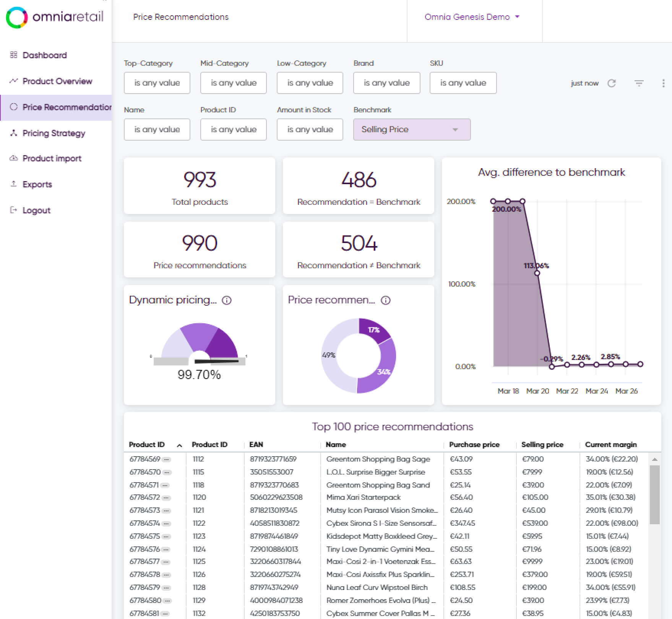672x619 pixels.
Task: Sort table by Current margin header
Action: pos(611,445)
